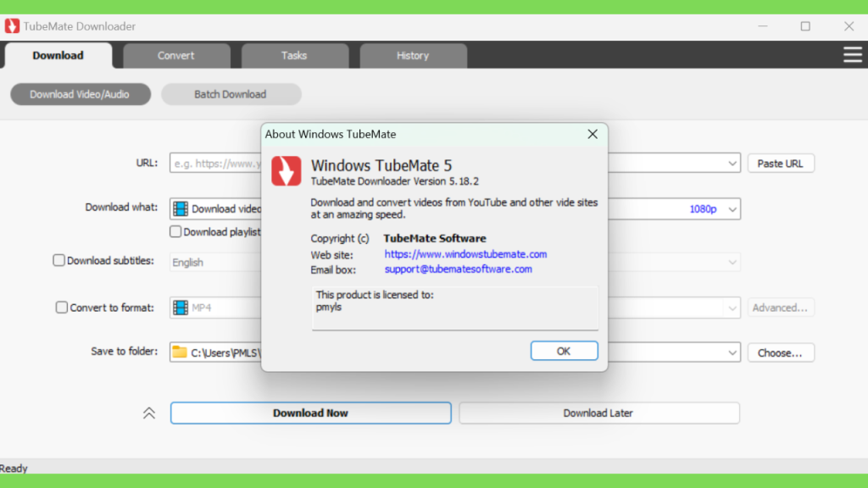Viewport: 868px width, 488px height.
Task: Maximize the TubeMate Downloader window
Action: [x=805, y=26]
